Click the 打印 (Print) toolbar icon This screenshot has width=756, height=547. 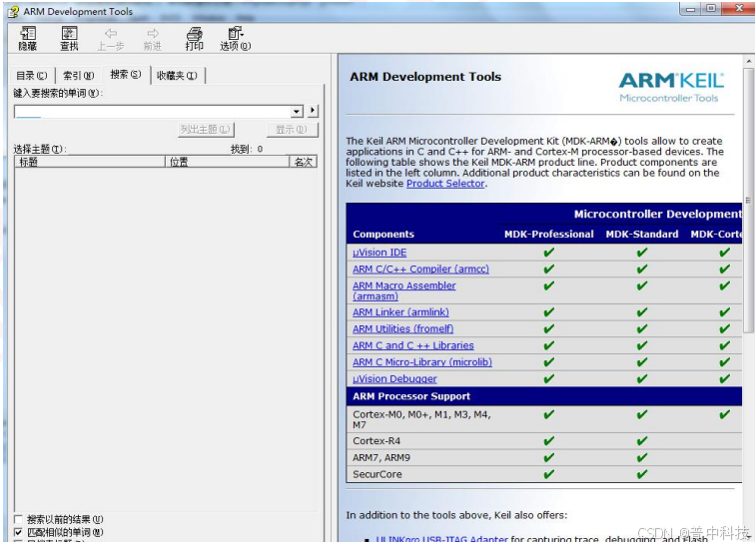(x=195, y=39)
